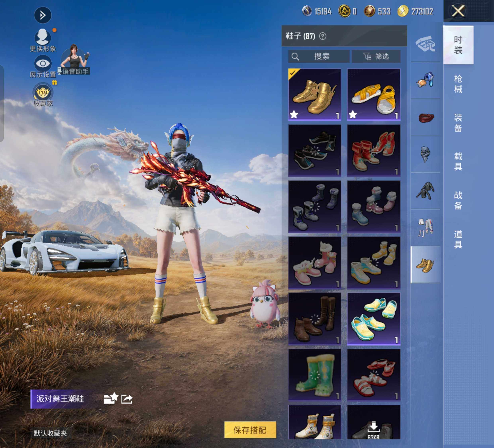Select the black teal sneakers item
Image resolution: width=494 pixels, height=448 pixels.
pyautogui.click(x=315, y=150)
